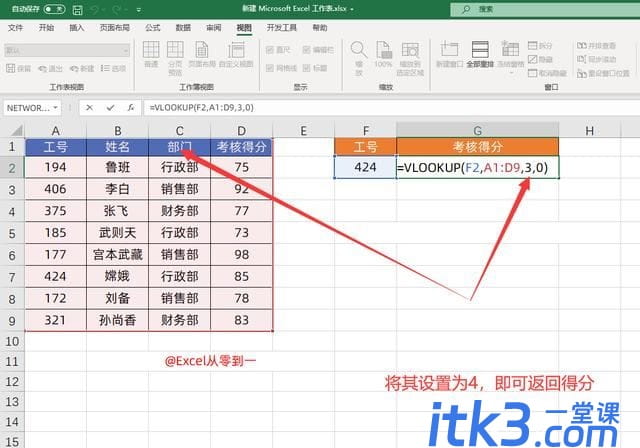
Task: Click Reset Window Position (重设窗口位置)
Action: click(603, 73)
